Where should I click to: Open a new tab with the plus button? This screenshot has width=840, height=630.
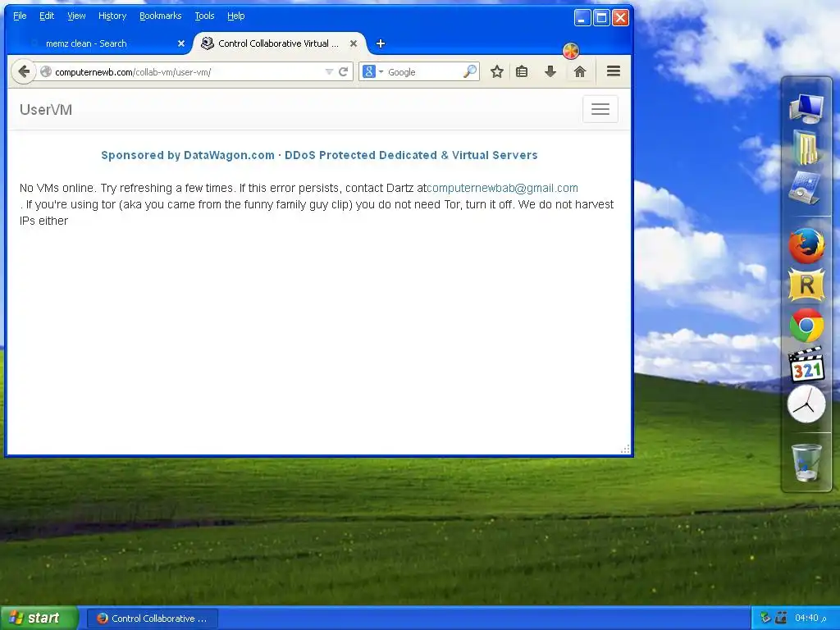pos(381,43)
